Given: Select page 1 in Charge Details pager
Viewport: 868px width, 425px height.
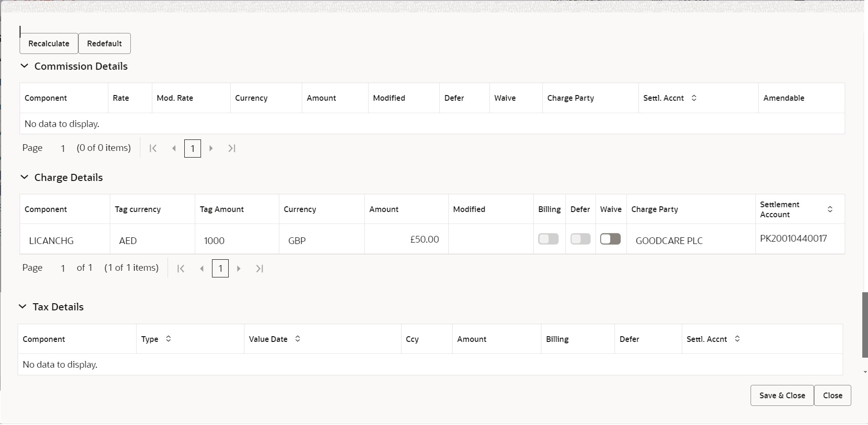Looking at the screenshot, I should pos(220,268).
